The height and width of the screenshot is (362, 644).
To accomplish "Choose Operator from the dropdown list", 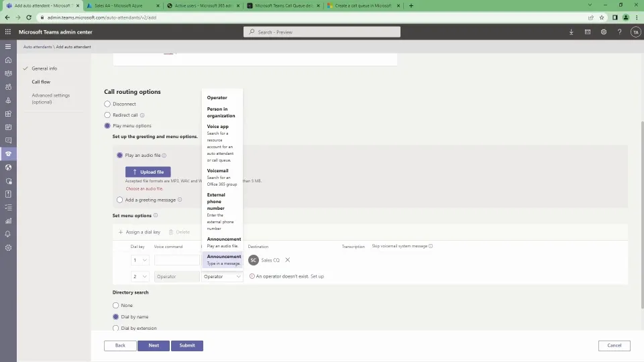I will pyautogui.click(x=222, y=98).
